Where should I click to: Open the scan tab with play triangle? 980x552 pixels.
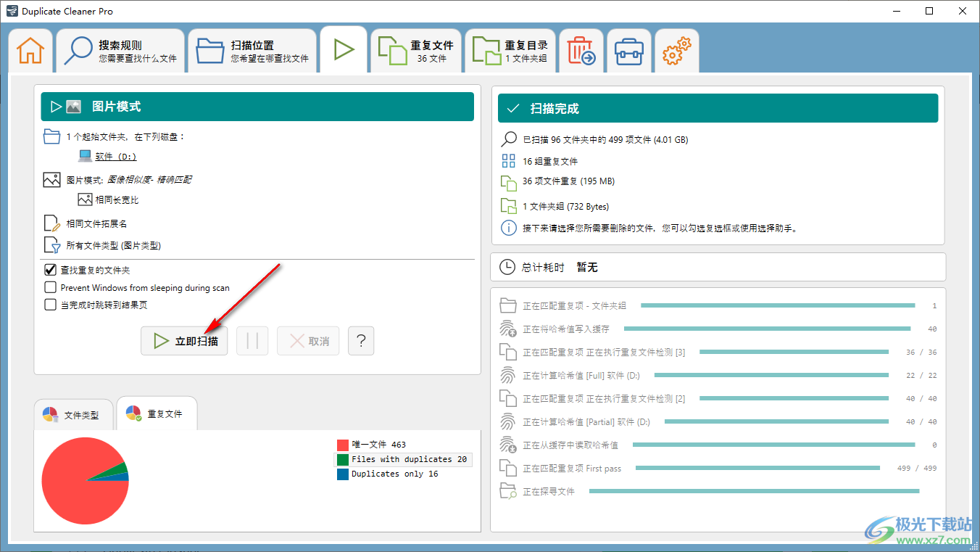click(344, 49)
